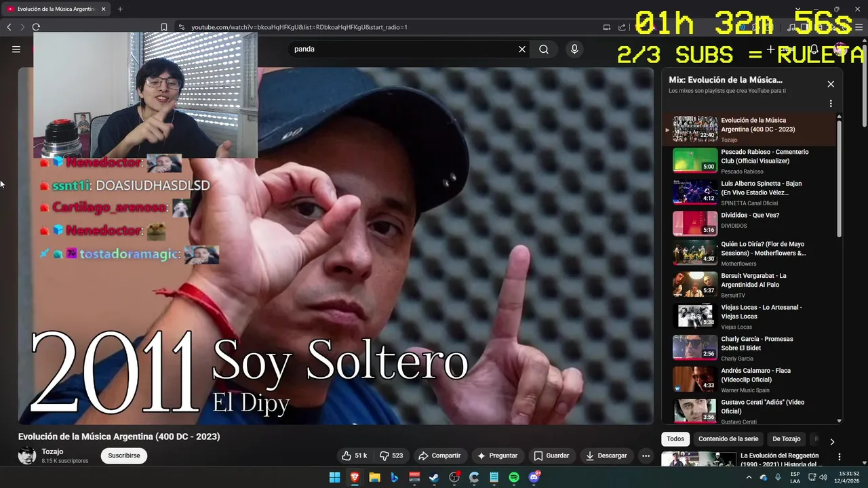Open OBS Studio from the taskbar

pos(454,478)
